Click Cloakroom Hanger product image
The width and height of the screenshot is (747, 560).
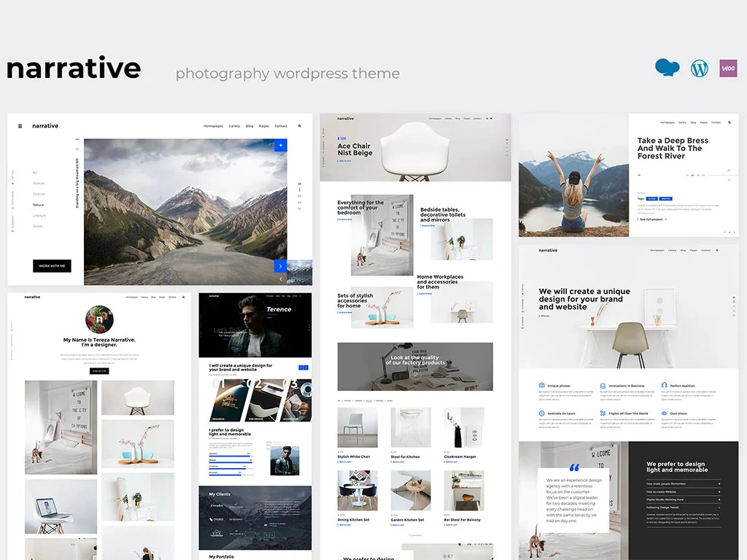click(464, 427)
